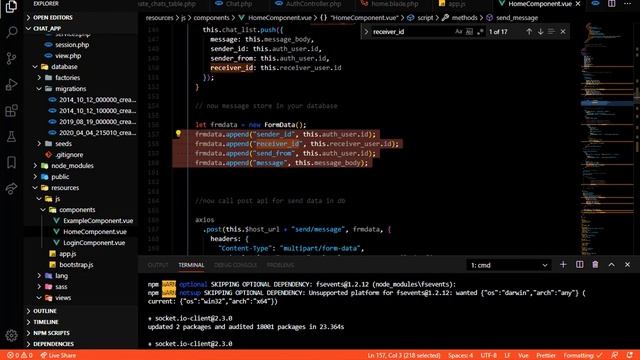Open the Test flask view
Image resolution: width=640 pixels, height=360 pixels.
click(11, 137)
